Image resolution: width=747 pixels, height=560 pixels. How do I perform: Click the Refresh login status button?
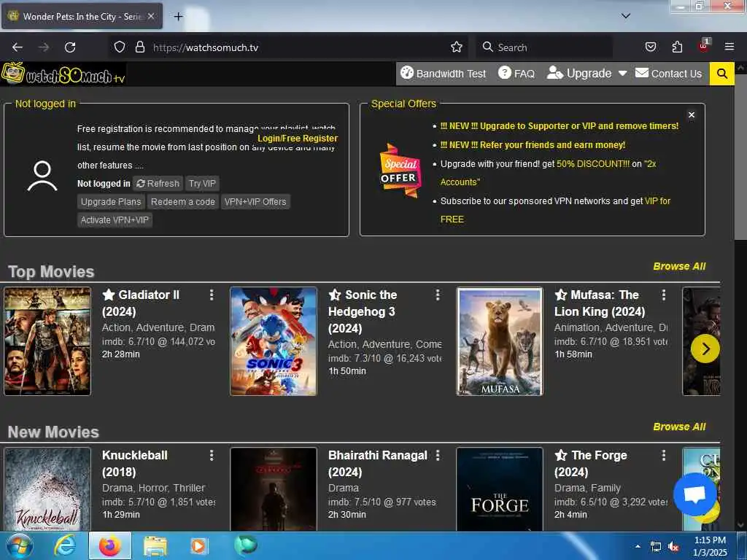(x=158, y=183)
